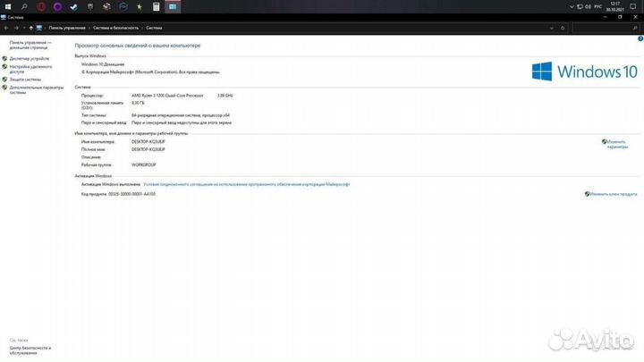Screen dimensions: 644x362
Task: Go forward in the System window
Action: pyautogui.click(x=16, y=28)
